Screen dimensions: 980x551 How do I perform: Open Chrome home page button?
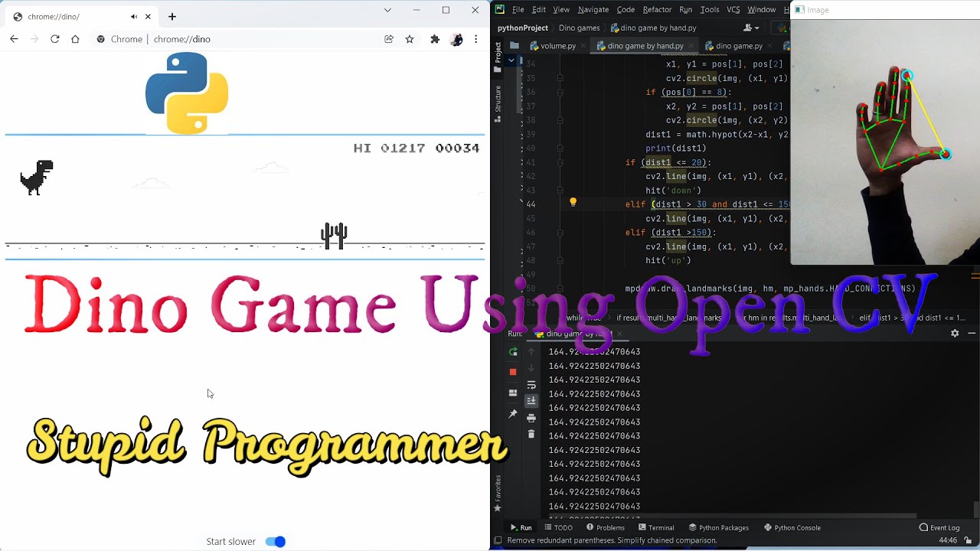75,39
